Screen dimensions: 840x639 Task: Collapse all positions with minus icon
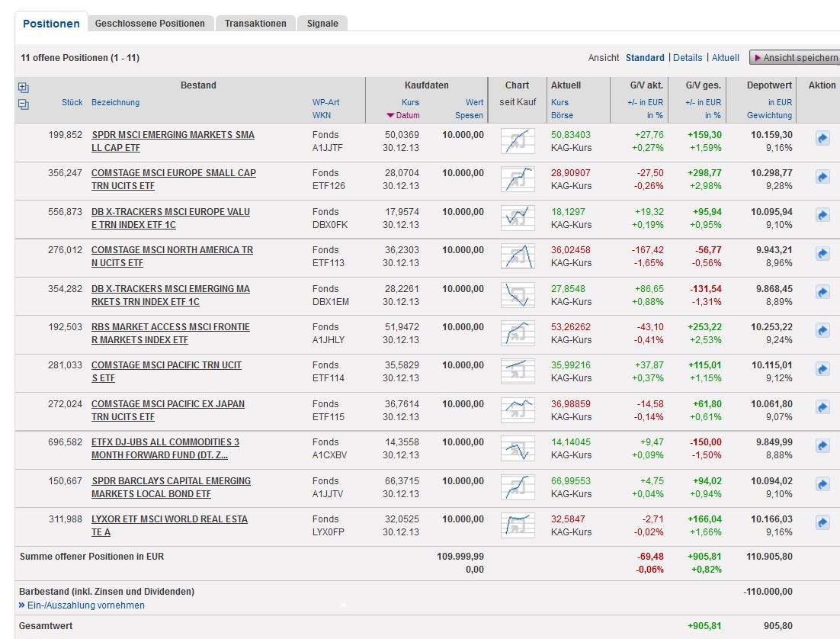pos(23,104)
